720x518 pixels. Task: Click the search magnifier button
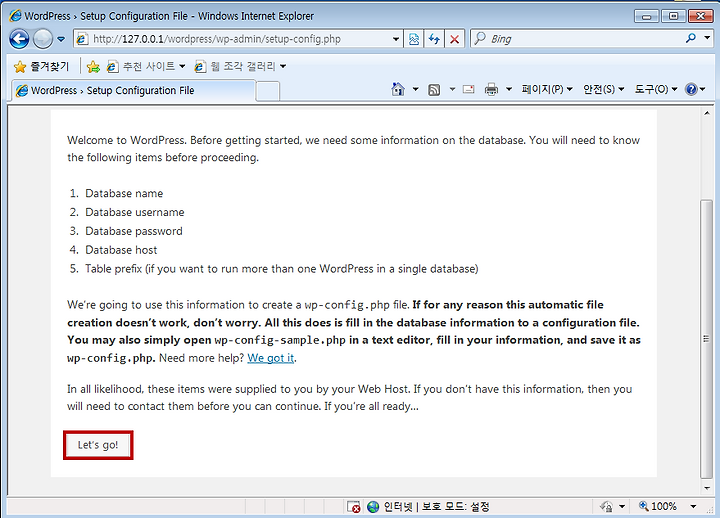[x=691, y=39]
